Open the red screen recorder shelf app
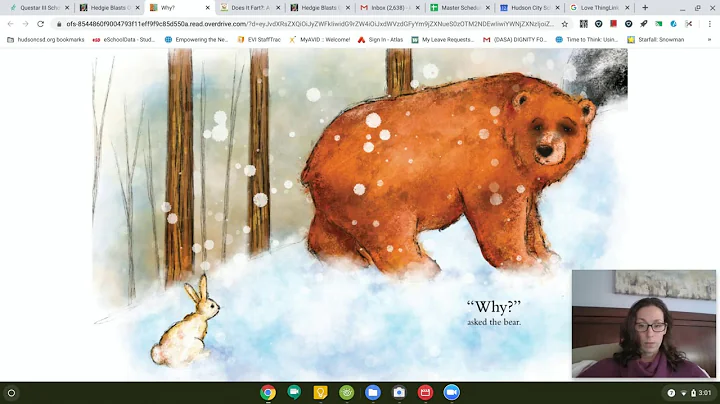Image resolution: width=720 pixels, height=404 pixels. [x=425, y=393]
